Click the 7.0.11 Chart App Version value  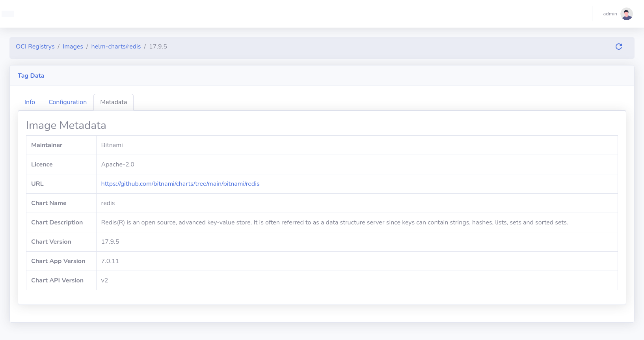pyautogui.click(x=110, y=261)
